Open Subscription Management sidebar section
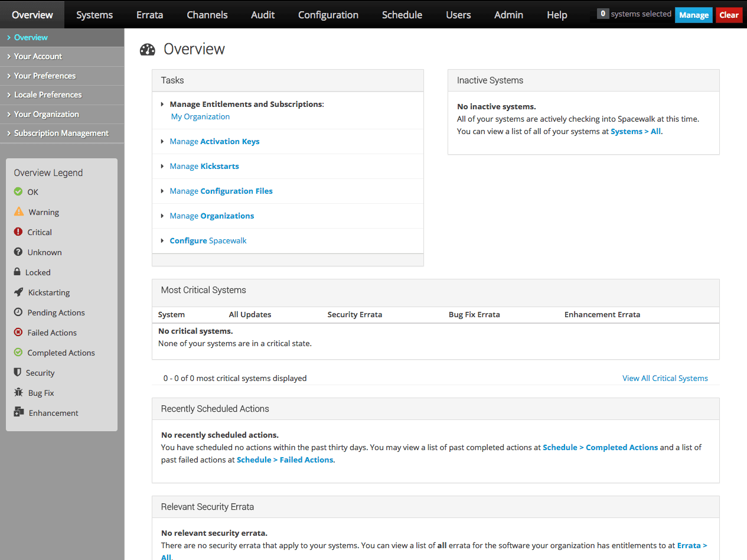Image resolution: width=747 pixels, height=560 pixels. coord(62,134)
